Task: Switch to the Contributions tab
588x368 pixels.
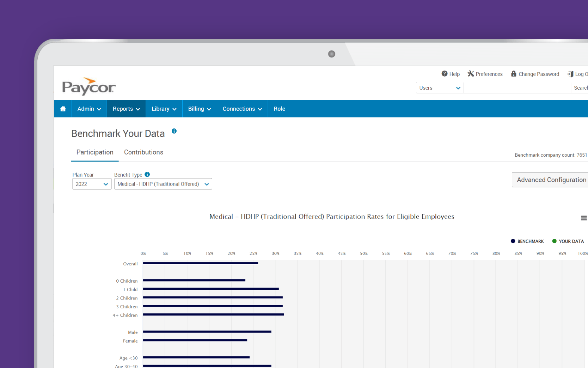Action: 143,152
